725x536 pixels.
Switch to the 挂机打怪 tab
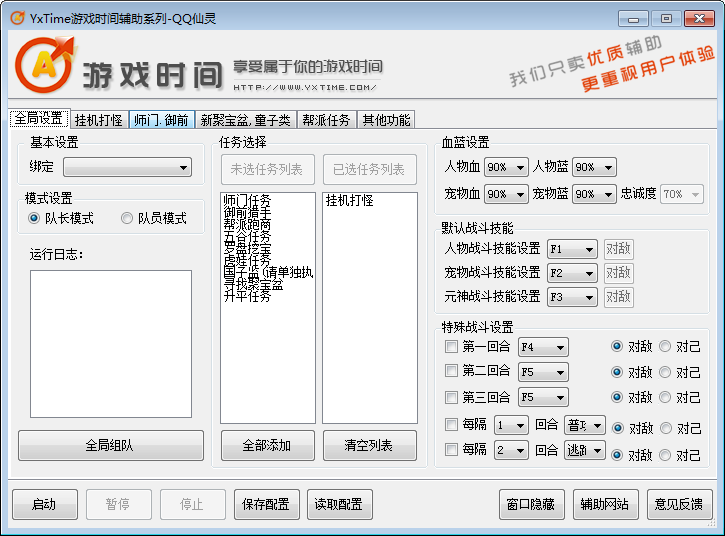pos(98,120)
